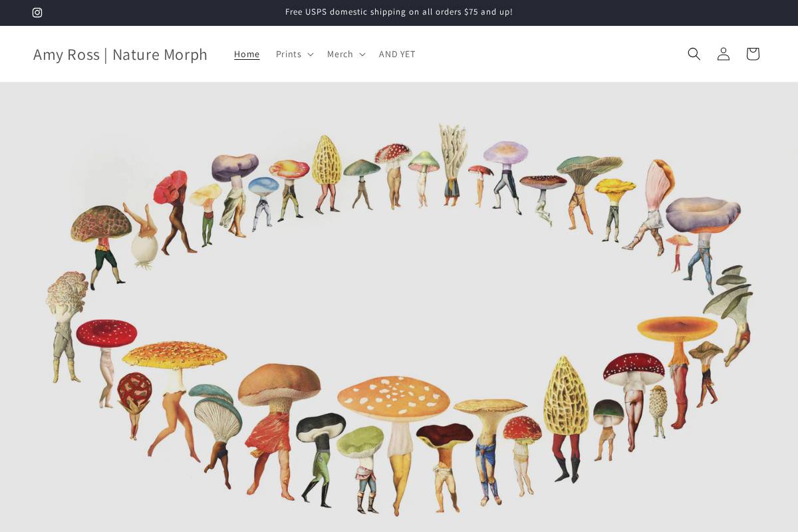Expand the Prints dropdown menu
The image size is (798, 532).
click(x=294, y=54)
